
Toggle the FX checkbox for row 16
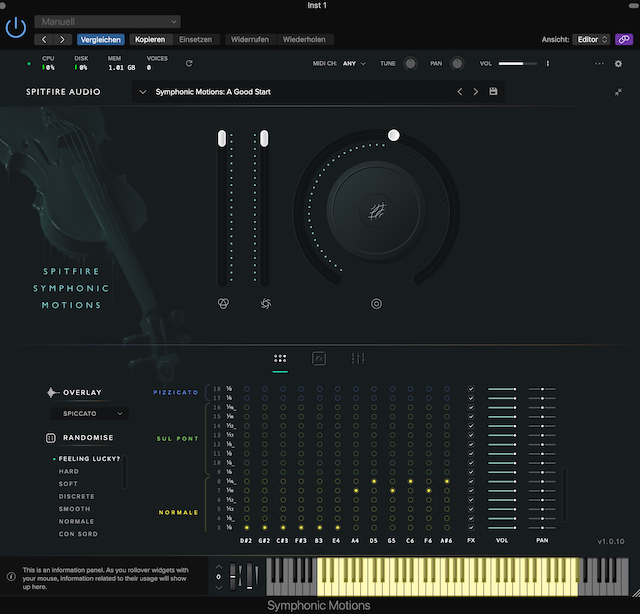[x=471, y=407]
